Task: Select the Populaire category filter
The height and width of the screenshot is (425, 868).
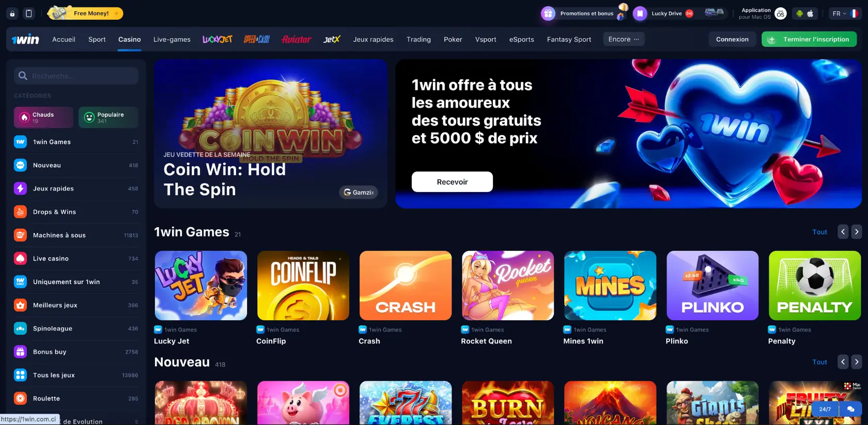Action: (x=109, y=117)
